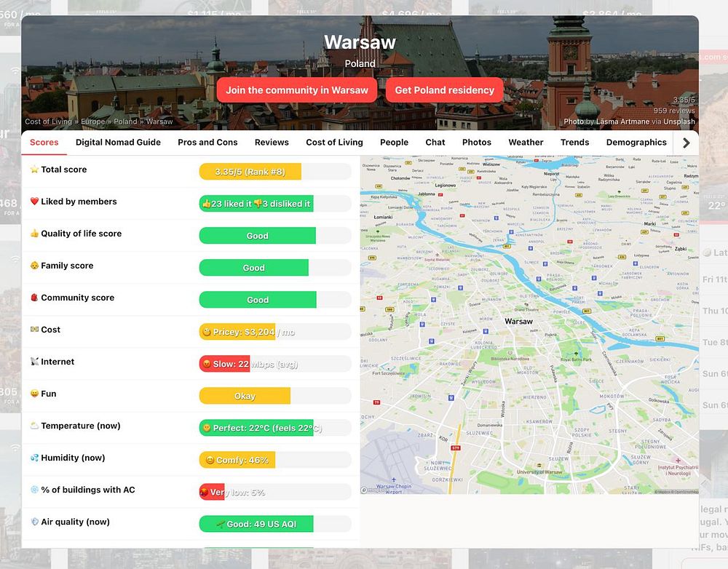
Task: Click the icon beside Air quality (now)
Action: tap(34, 522)
